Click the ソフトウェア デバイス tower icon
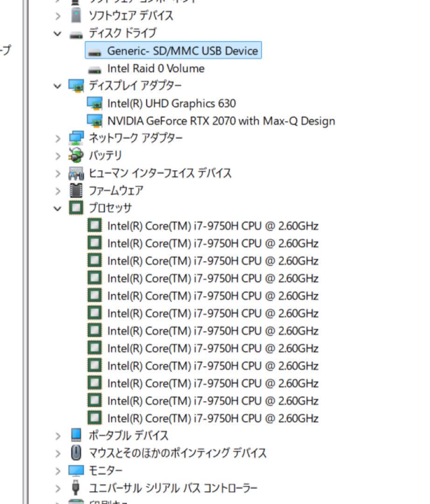This screenshot has width=430, height=504. [76, 15]
